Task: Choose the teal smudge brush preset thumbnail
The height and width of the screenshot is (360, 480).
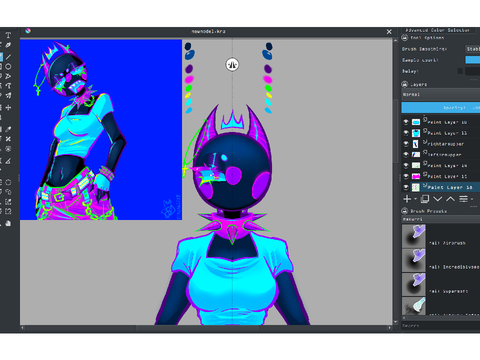Action: pos(414,306)
